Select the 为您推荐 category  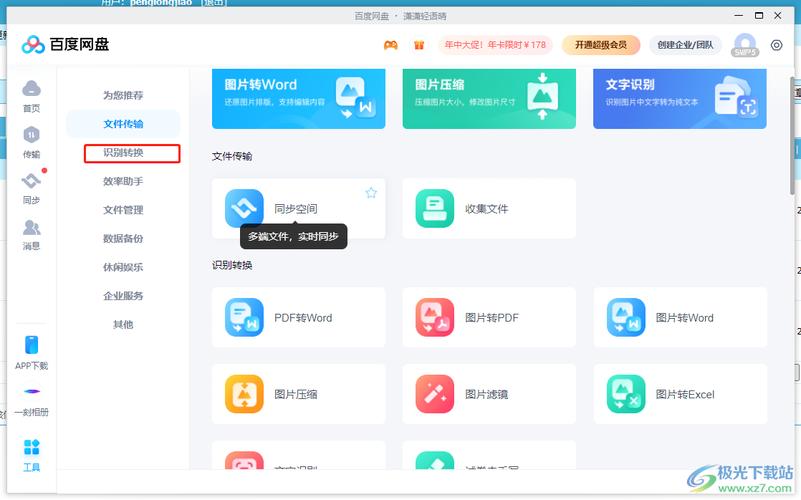pyautogui.click(x=123, y=95)
